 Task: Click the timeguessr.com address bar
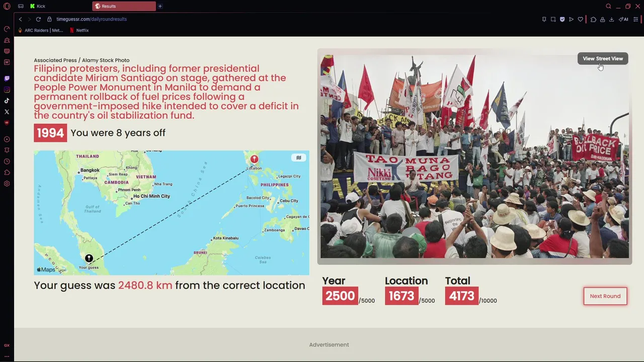91,19
